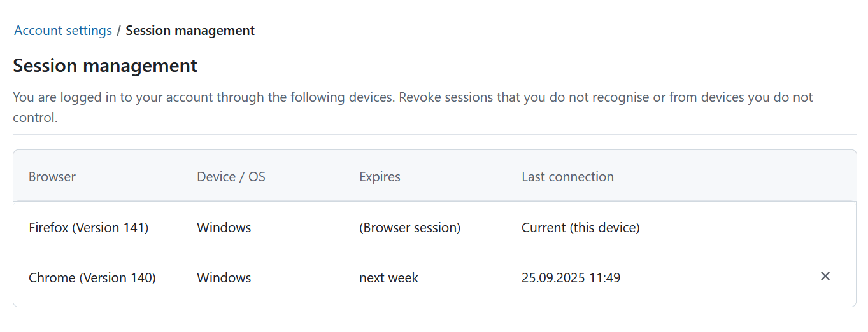
Task: Click the next week expiry text
Action: pos(388,278)
